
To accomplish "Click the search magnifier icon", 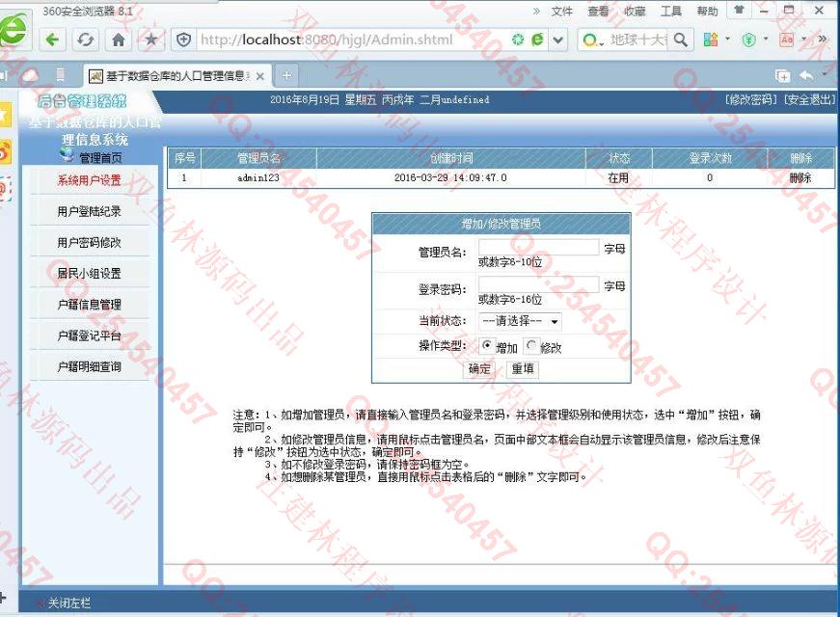I will tap(680, 40).
